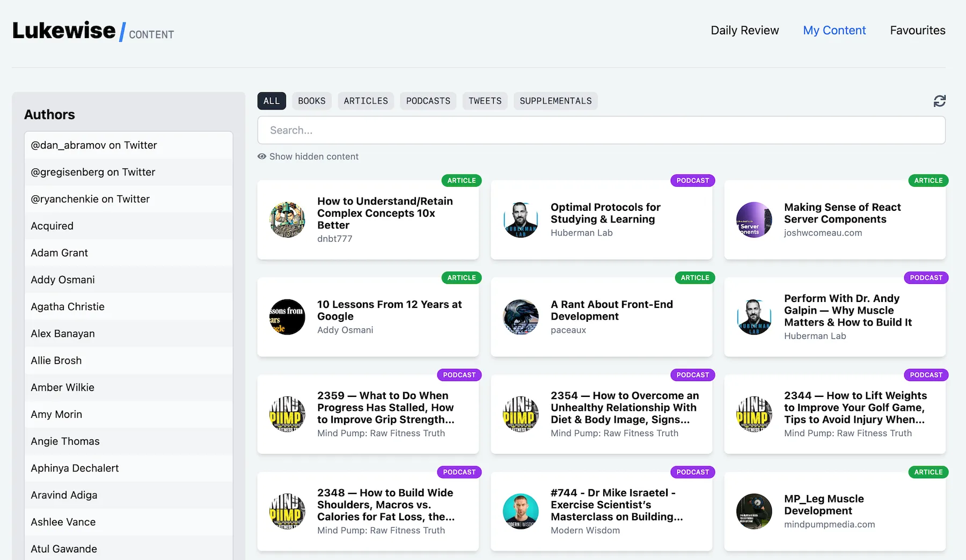
Task: Select @gregisenberg on Twitter author
Action: 128,172
